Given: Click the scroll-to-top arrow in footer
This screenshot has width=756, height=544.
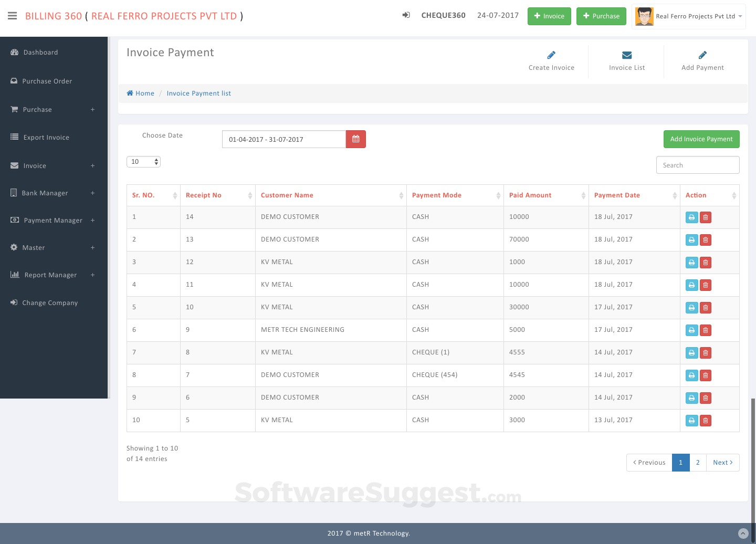Looking at the screenshot, I should [743, 533].
